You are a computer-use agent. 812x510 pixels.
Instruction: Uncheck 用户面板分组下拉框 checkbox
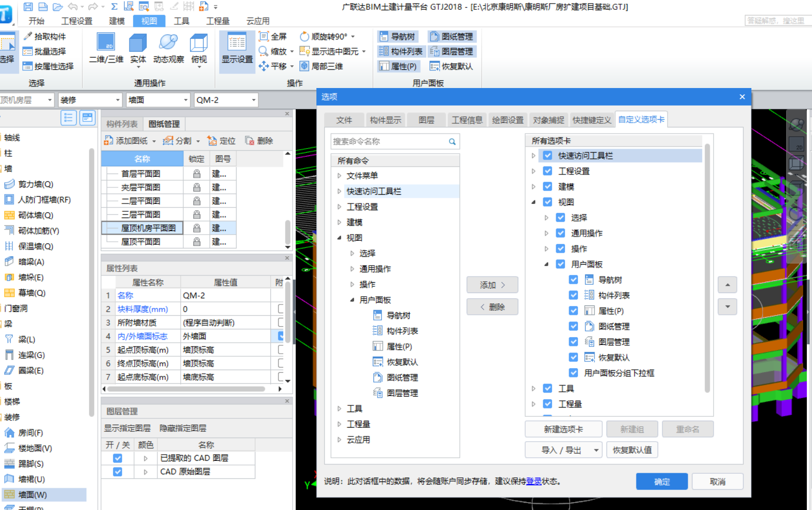(x=573, y=373)
